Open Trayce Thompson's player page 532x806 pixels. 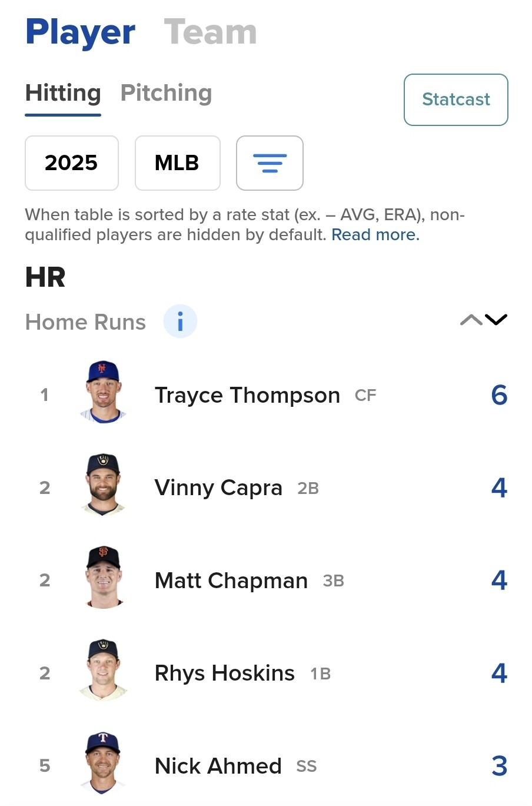click(247, 395)
